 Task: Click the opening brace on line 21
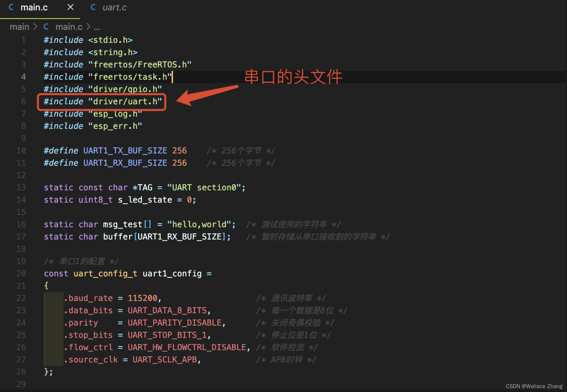(x=46, y=286)
